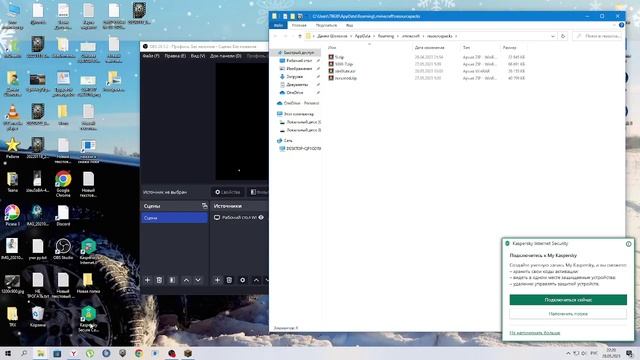640x360 pixels.
Task: Move the source up in OBS
Action: [x=256, y=280]
